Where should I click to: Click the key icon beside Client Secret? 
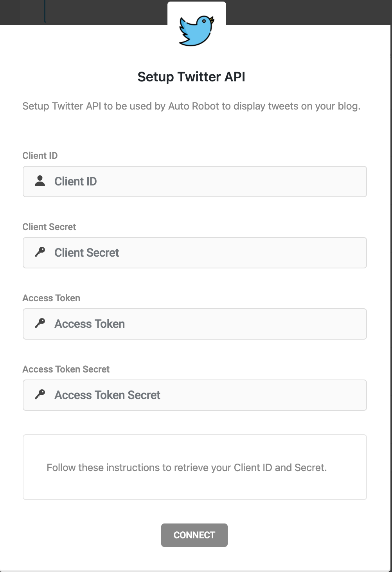(40, 252)
